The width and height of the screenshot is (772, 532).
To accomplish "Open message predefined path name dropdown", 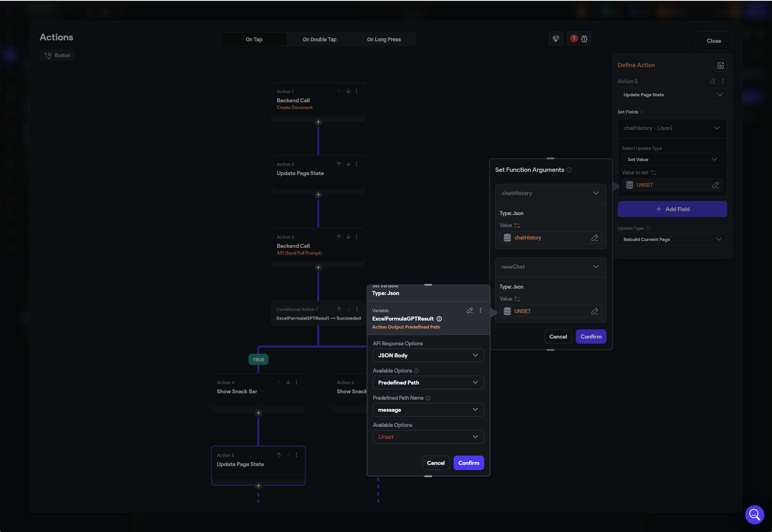I will click(x=428, y=410).
